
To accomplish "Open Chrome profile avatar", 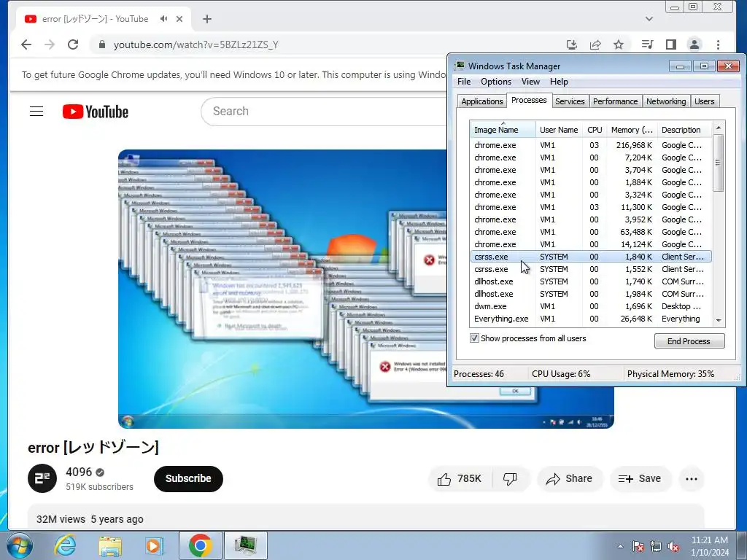I will [x=694, y=44].
